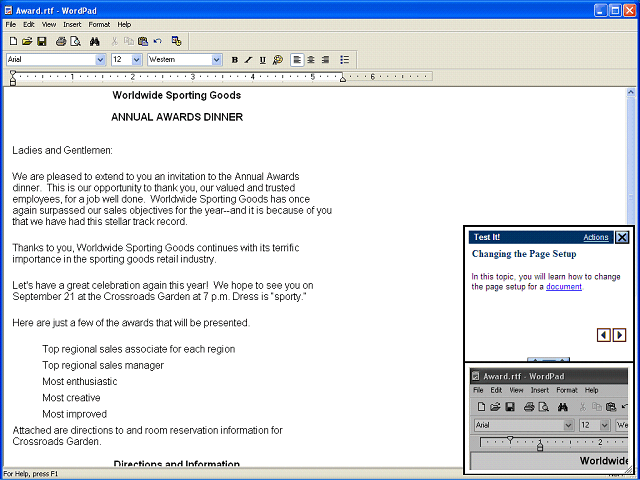The image size is (640, 480).
Task: Print the document using the printer icon
Action: (61, 41)
